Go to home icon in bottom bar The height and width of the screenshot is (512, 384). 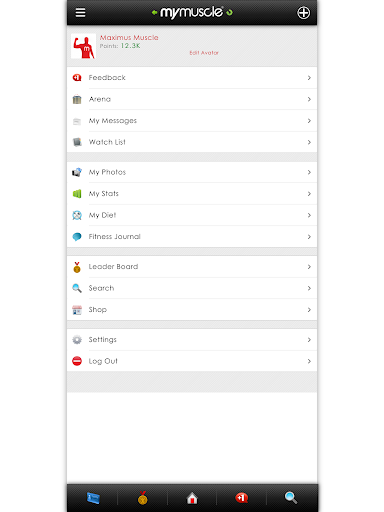click(x=192, y=498)
